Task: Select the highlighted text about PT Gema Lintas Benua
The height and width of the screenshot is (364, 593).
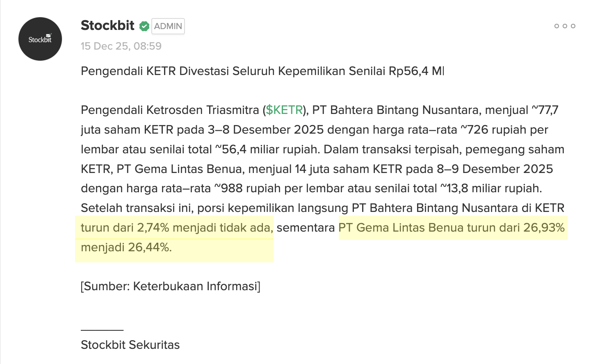Action: pyautogui.click(x=452, y=228)
